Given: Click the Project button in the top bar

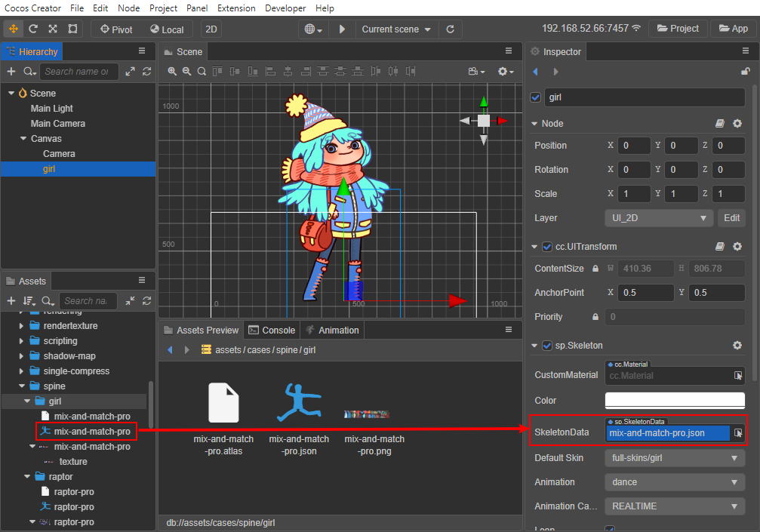Looking at the screenshot, I should pyautogui.click(x=678, y=29).
